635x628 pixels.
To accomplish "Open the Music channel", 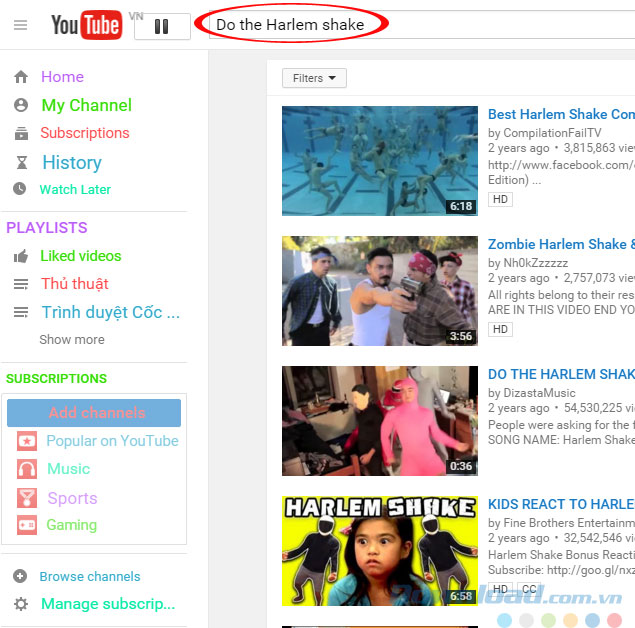I will click(68, 469).
